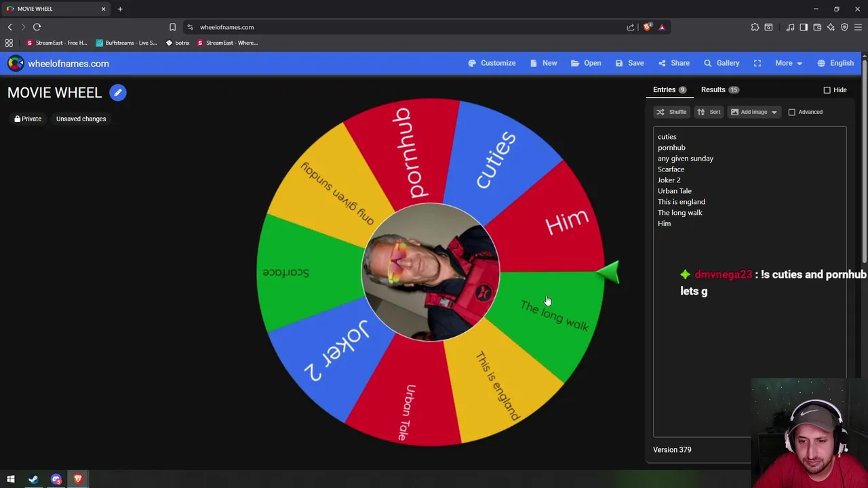Open Brave browser taskbar icon
868x488 pixels.
coord(78,479)
